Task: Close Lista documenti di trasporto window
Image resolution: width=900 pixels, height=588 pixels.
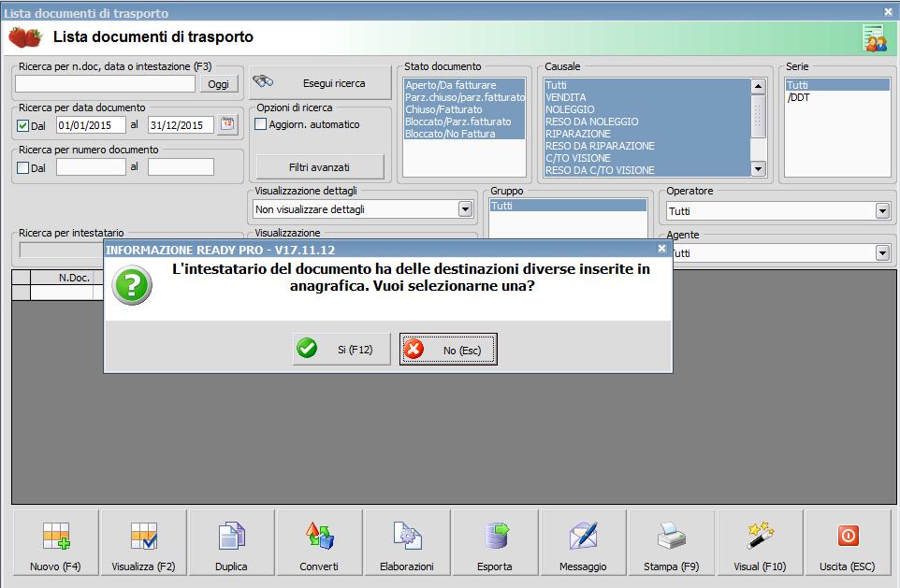Action: (x=888, y=11)
